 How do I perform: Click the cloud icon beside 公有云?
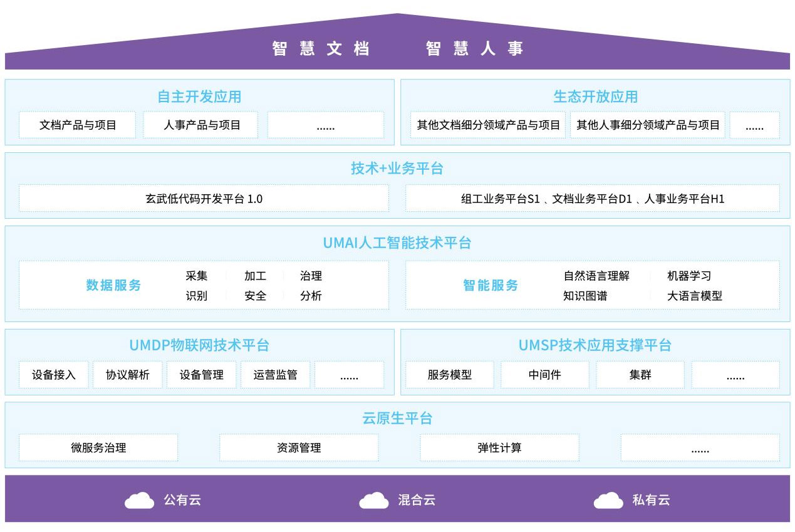(139, 500)
